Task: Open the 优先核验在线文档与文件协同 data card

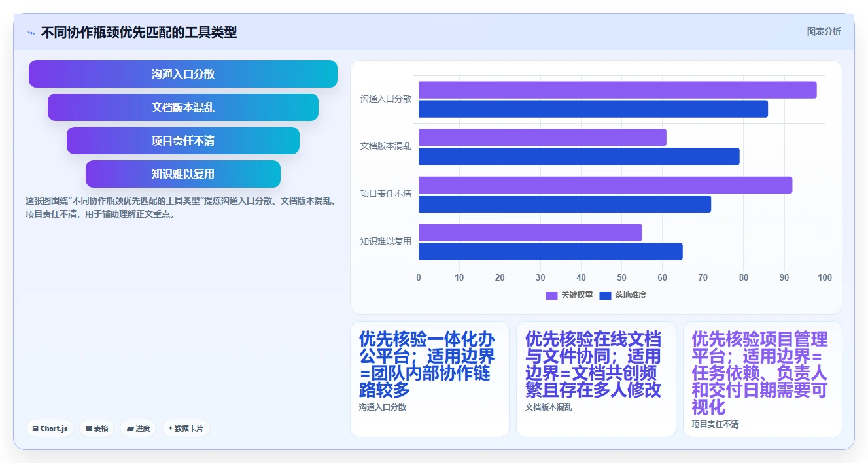Action: coord(596,379)
